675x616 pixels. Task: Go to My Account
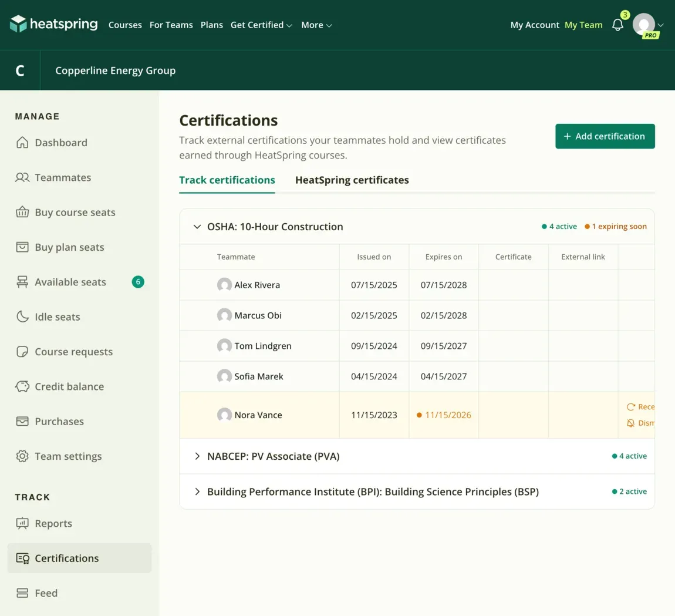click(535, 25)
